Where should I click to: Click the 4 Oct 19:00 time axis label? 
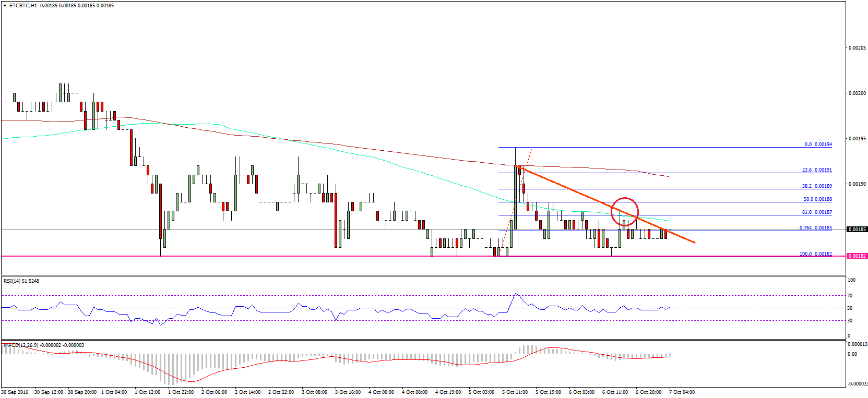[448, 392]
